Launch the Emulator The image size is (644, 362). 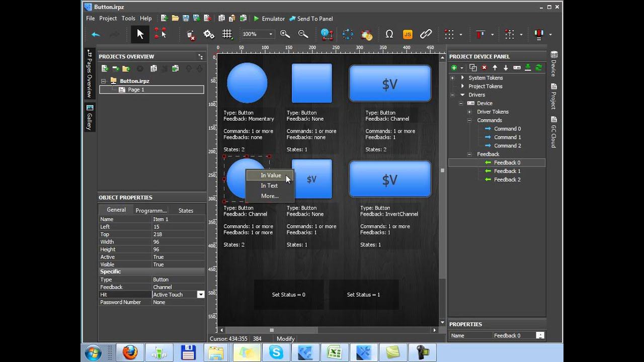pos(269,19)
